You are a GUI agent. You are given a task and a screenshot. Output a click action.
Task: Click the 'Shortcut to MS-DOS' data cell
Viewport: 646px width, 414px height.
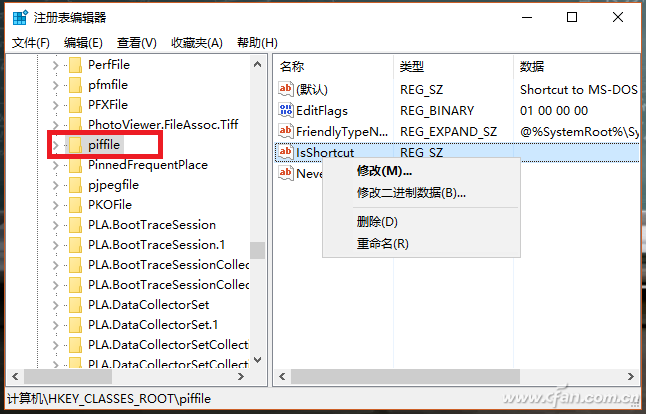[x=579, y=89]
